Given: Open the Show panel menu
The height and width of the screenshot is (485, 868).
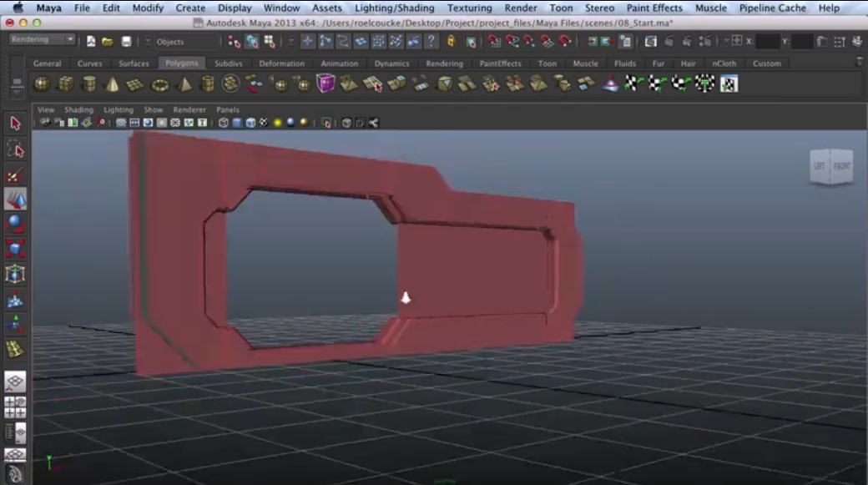Looking at the screenshot, I should coord(154,109).
